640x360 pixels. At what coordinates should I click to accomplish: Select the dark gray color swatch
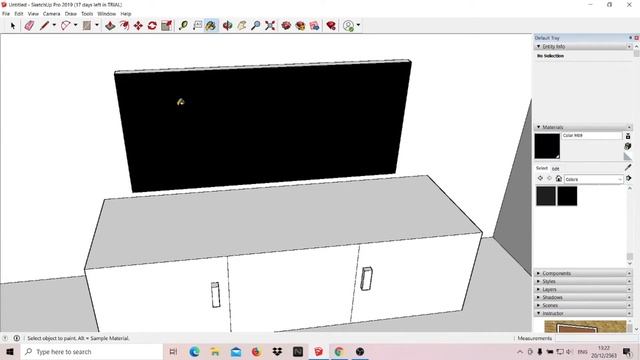click(546, 196)
